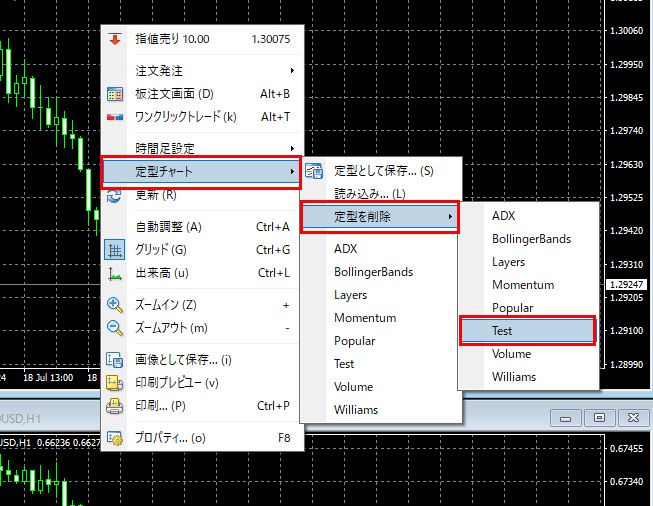Delete Layers template in delete submenu

(x=528, y=262)
